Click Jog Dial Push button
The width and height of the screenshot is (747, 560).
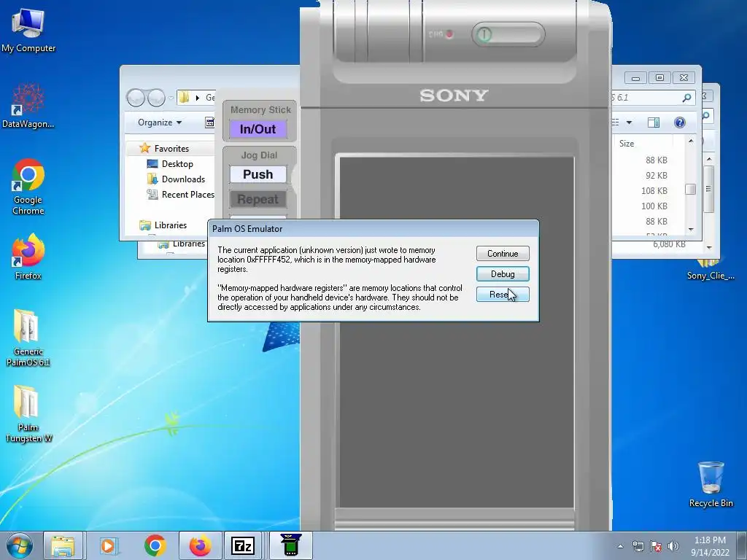(x=258, y=174)
